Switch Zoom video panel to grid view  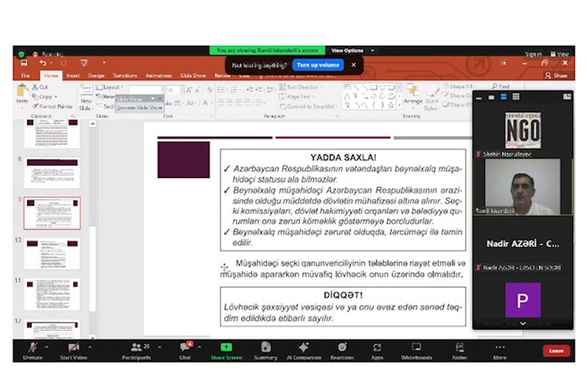tap(516, 97)
